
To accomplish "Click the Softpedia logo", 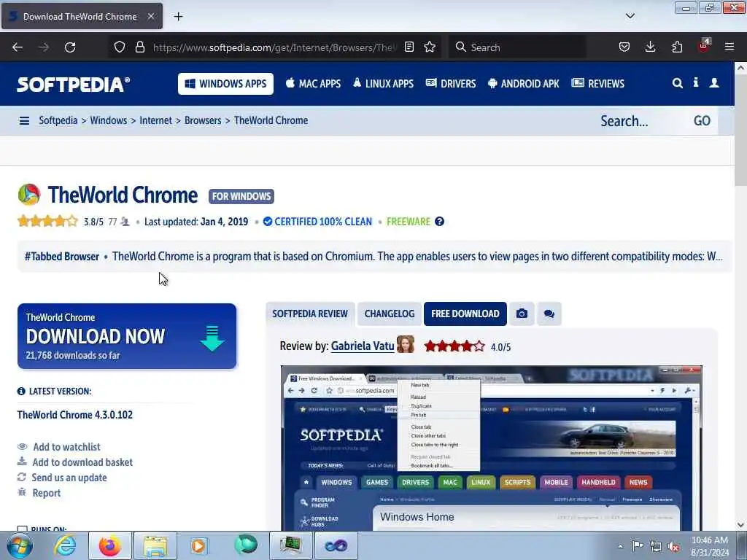I will point(74,85).
